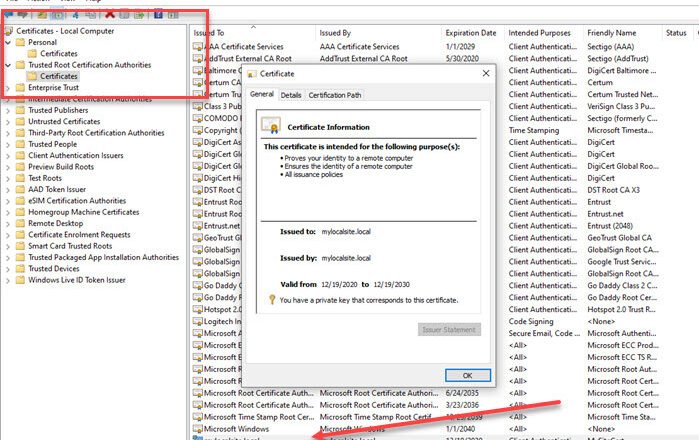
Task: Click the Status column header
Action: point(677,33)
